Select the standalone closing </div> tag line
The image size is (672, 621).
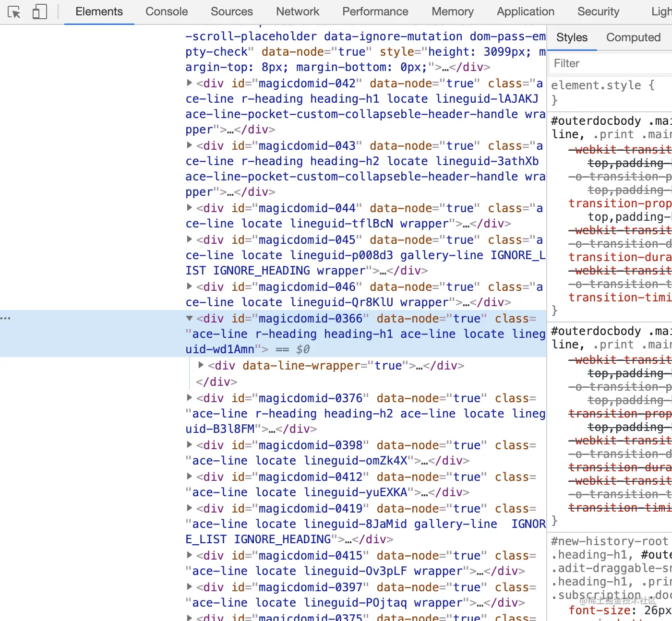(x=216, y=382)
